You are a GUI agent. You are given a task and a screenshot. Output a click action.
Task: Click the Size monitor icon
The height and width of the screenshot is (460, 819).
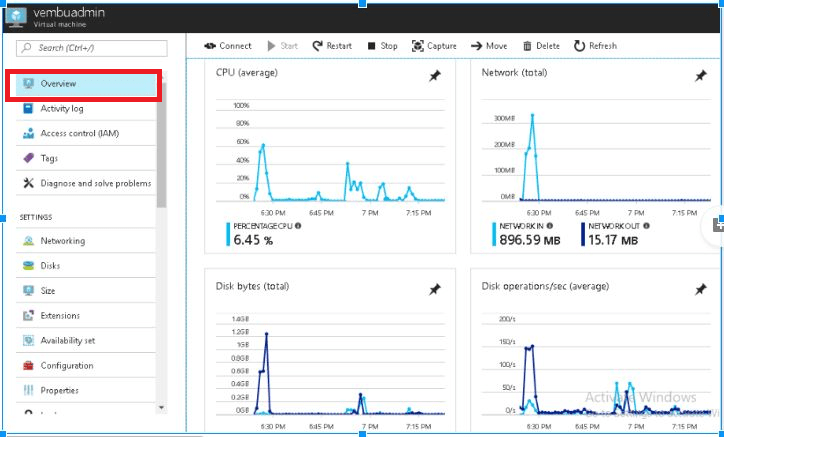click(x=28, y=291)
